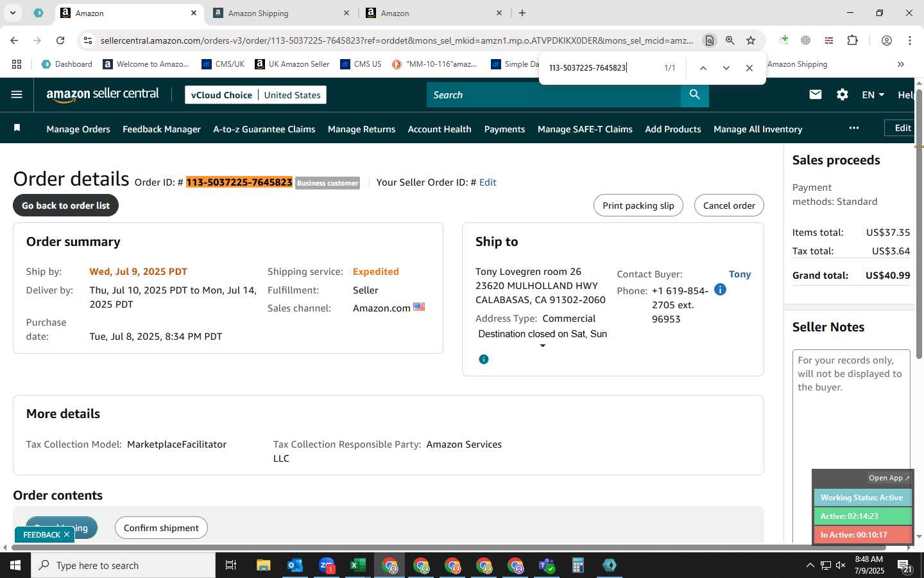Image resolution: width=924 pixels, height=578 pixels.
Task: View site information icon in address bar
Action: pos(87,40)
